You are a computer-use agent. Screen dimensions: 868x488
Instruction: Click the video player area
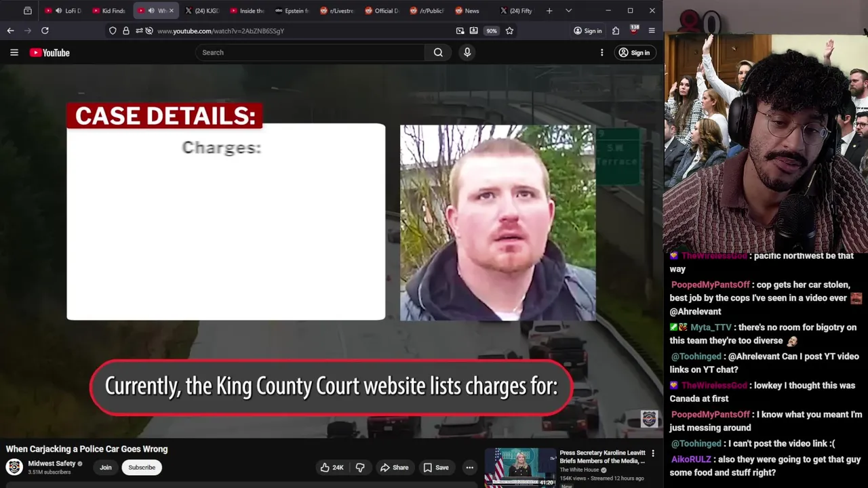(332, 251)
